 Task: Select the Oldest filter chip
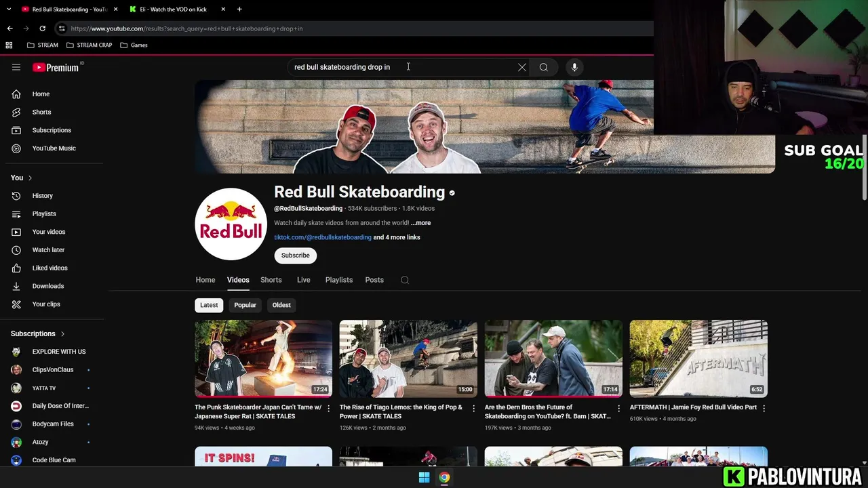[x=281, y=305]
